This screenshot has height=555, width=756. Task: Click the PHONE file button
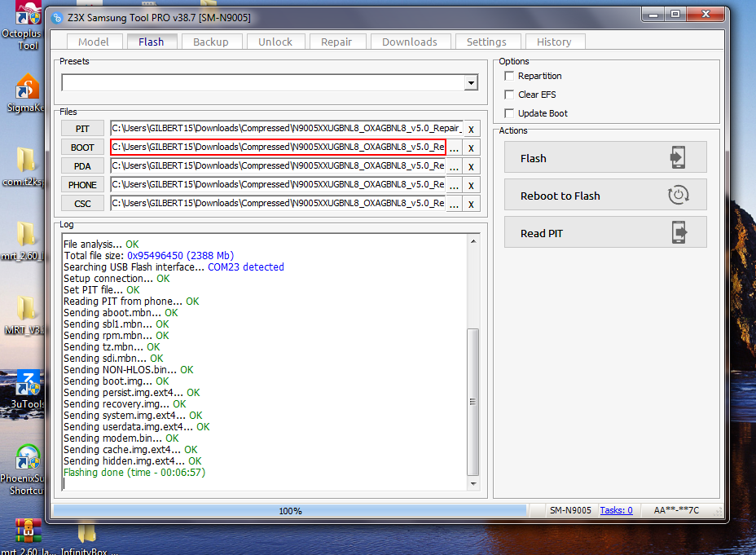[82, 185]
